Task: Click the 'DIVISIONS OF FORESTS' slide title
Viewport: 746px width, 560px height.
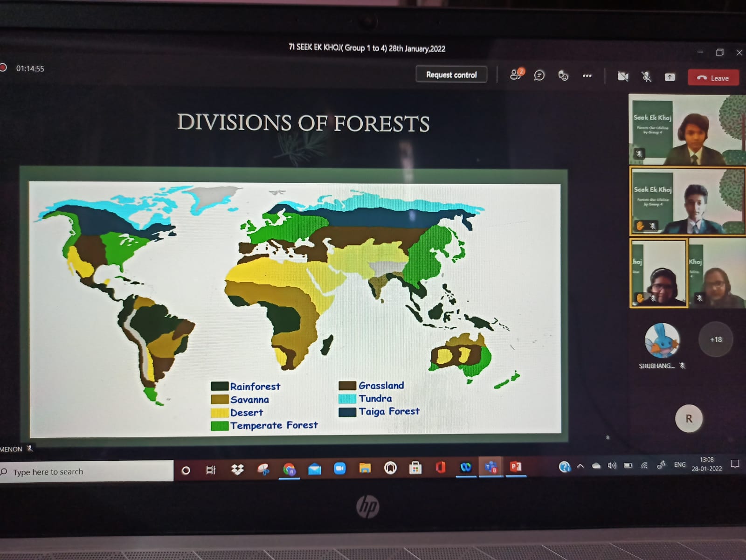Action: [303, 123]
